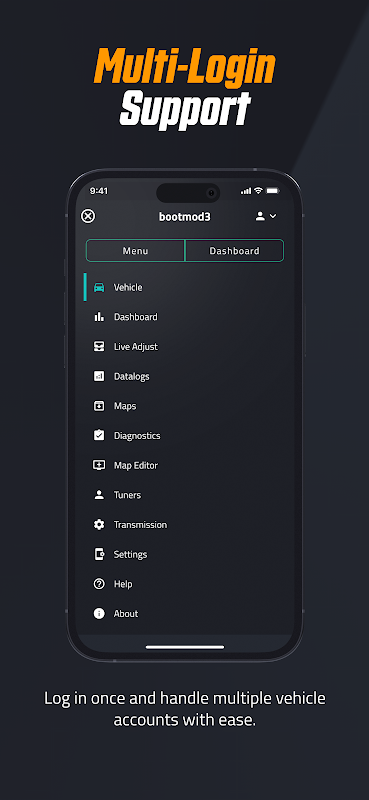The height and width of the screenshot is (800, 369).
Task: Click the Tuners person icon
Action: point(99,494)
